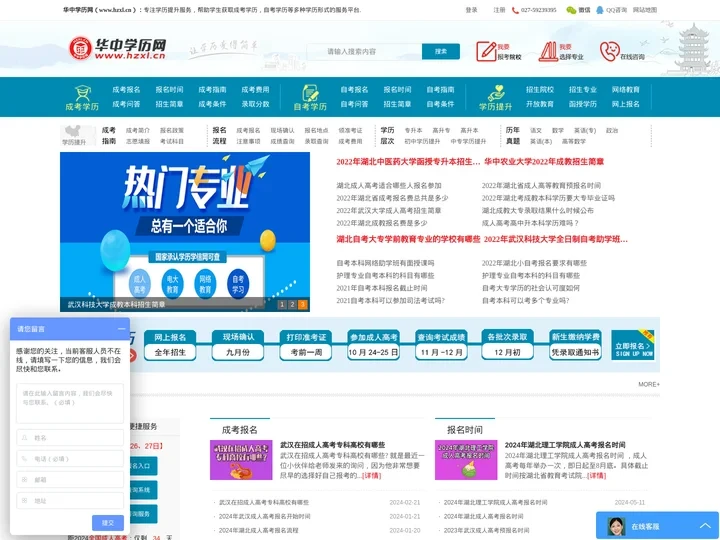The image size is (720, 540).
Task: Open 开放教育 in the navigation bar
Action: tap(540, 104)
